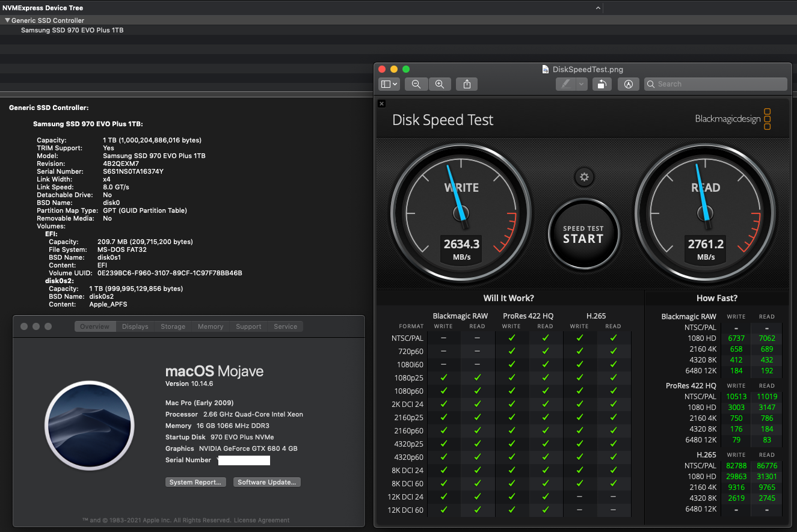Click the disk0s2 volume heading

(59, 281)
